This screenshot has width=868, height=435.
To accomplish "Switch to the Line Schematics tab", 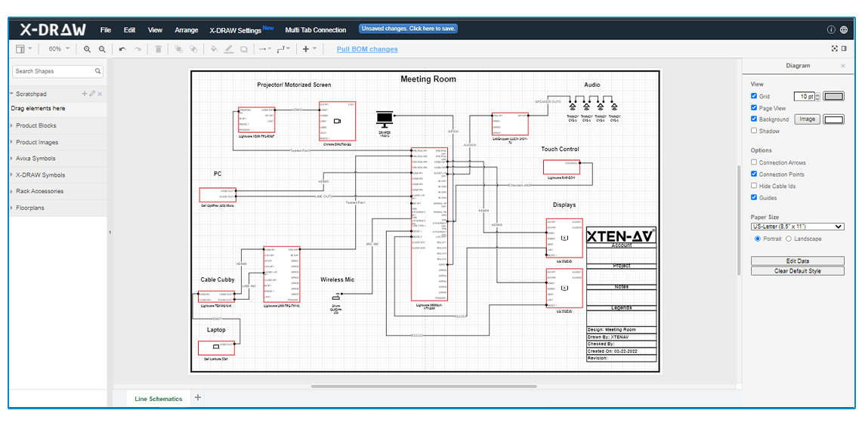I will coord(157,398).
